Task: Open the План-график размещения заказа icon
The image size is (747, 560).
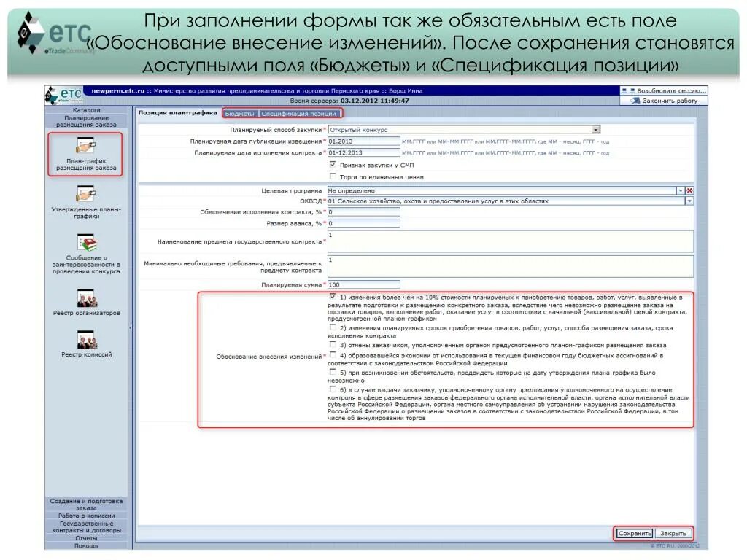Action: click(86, 145)
